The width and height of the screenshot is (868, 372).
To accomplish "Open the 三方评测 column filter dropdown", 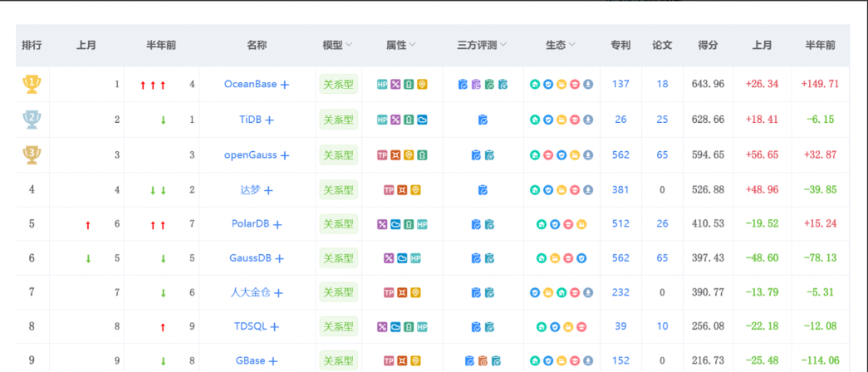I will pos(503,46).
